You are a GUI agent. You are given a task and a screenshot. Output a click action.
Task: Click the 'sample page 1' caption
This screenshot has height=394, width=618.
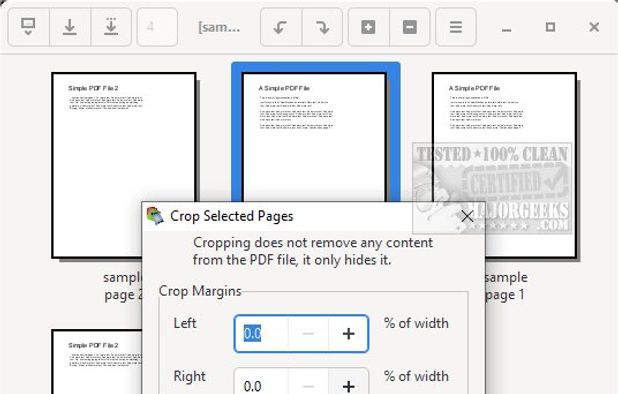point(506,286)
